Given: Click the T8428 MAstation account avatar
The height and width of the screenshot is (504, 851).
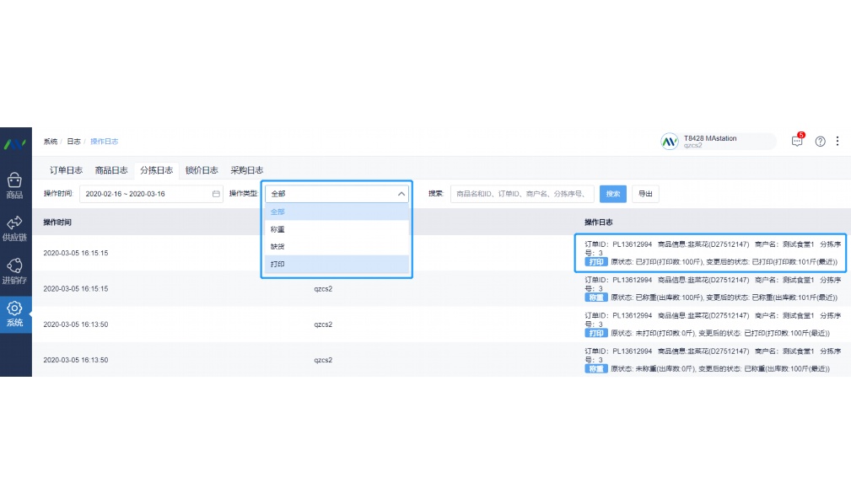Looking at the screenshot, I should [x=669, y=141].
